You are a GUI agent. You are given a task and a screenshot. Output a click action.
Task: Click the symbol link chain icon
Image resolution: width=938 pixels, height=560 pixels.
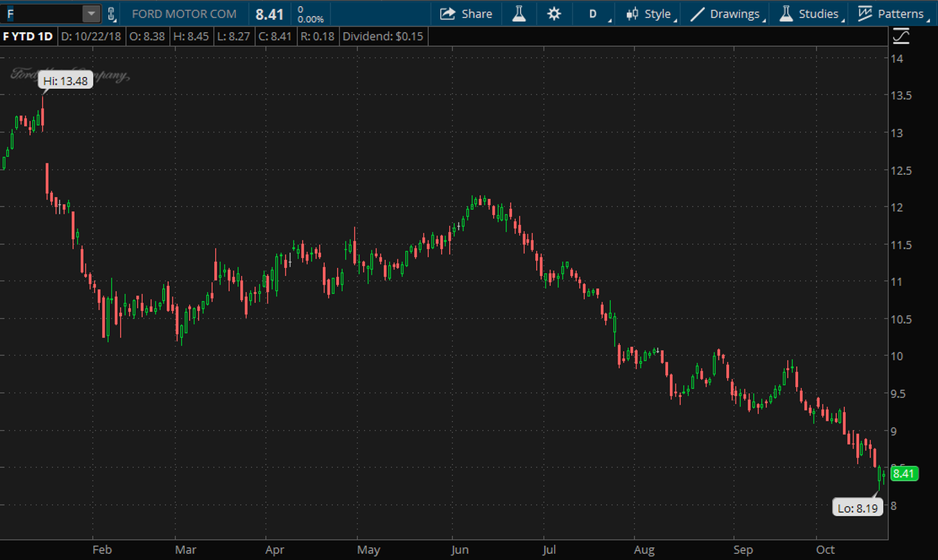point(112,13)
